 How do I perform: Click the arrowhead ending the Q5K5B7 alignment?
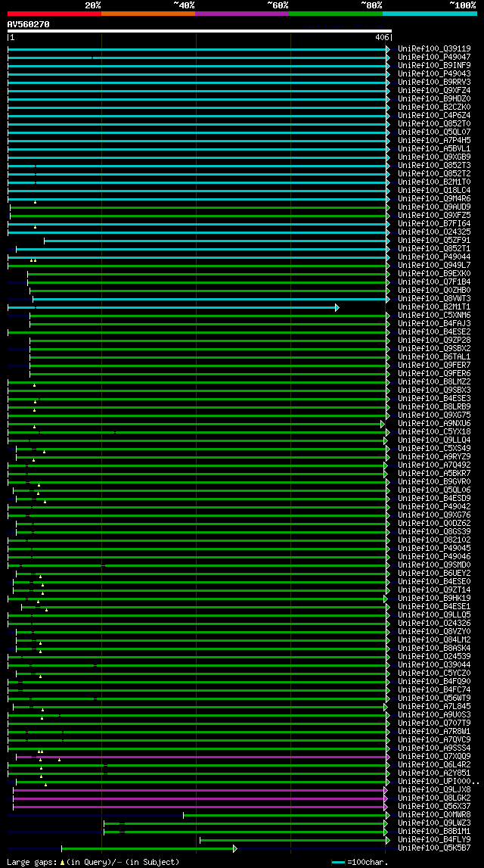[x=235, y=848]
